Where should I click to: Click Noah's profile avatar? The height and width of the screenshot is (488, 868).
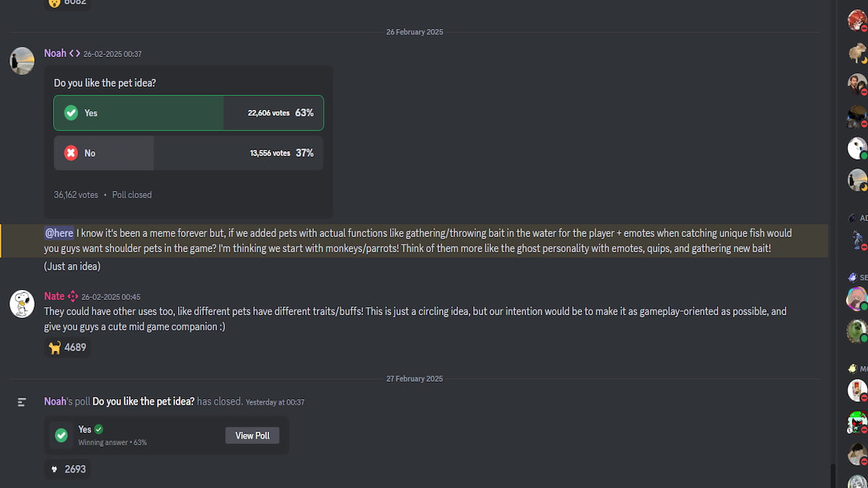pyautogui.click(x=22, y=61)
